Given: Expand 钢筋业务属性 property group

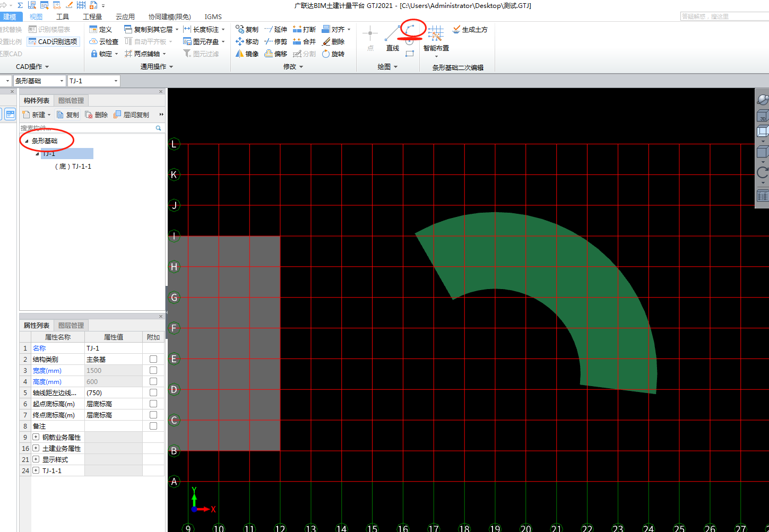Looking at the screenshot, I should (36, 437).
